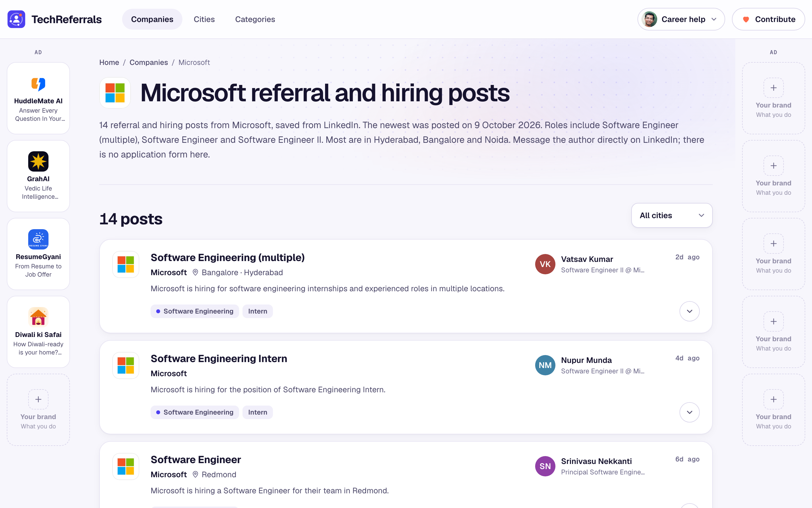Open the Categories nav tab
Viewport: 812px width, 508px height.
coord(255,19)
